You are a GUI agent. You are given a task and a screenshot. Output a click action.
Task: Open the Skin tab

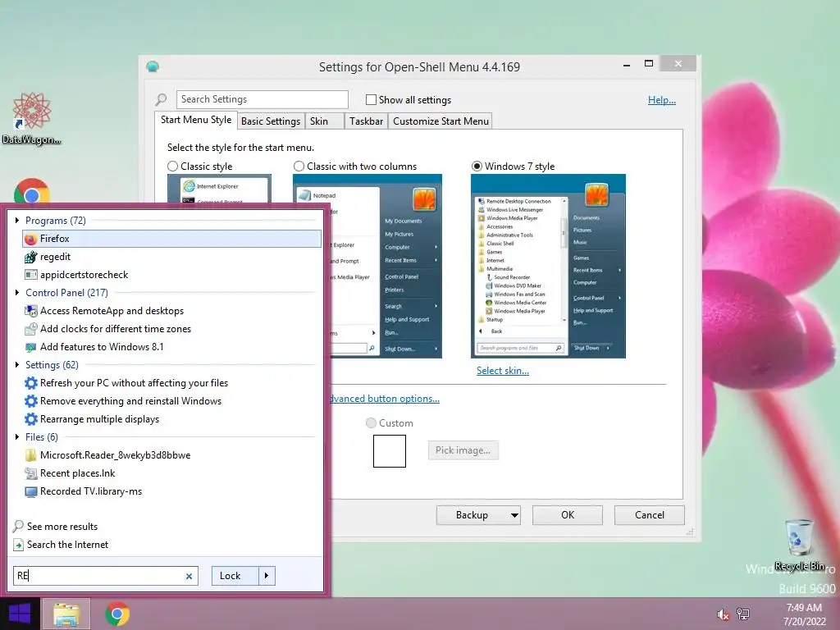325,121
